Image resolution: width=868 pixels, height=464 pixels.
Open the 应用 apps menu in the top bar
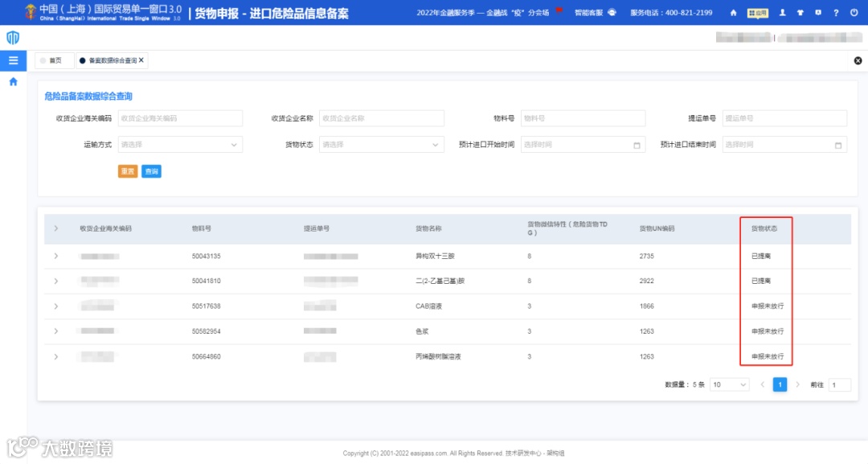click(757, 13)
